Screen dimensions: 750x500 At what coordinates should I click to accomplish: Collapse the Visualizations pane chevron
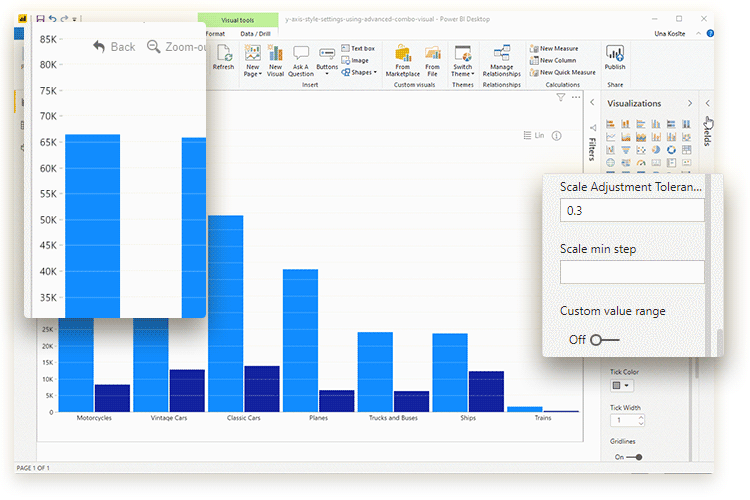click(690, 103)
